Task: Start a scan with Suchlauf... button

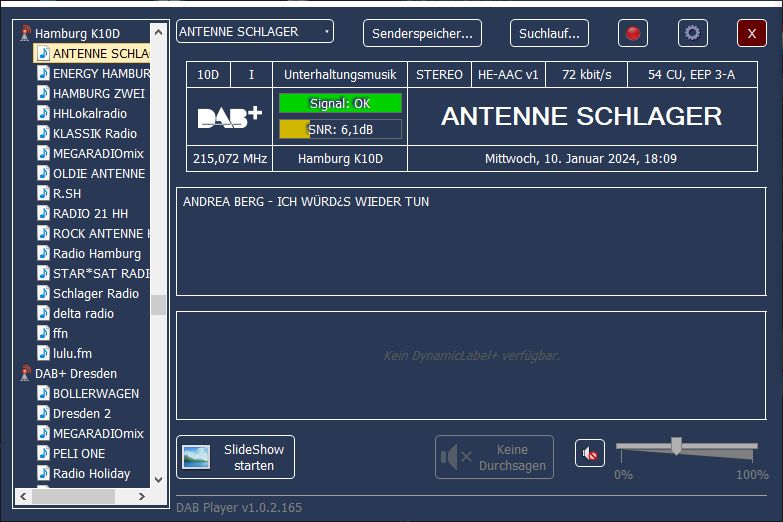Action: click(549, 33)
